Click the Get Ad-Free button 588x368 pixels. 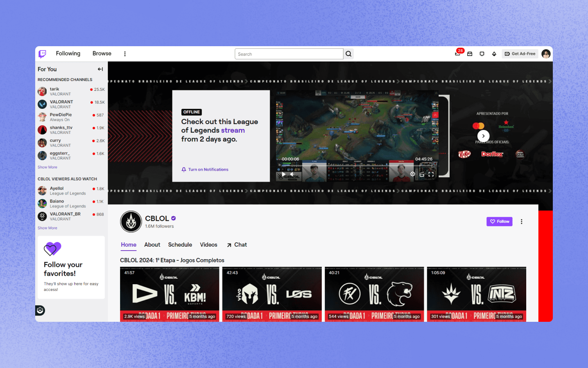click(x=520, y=54)
